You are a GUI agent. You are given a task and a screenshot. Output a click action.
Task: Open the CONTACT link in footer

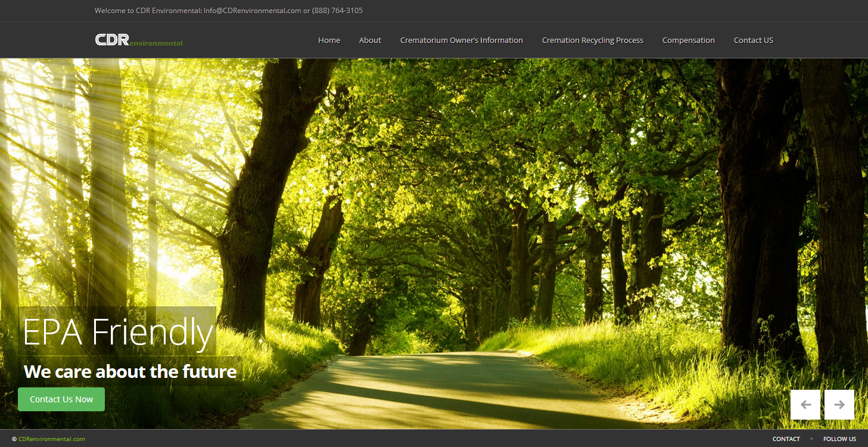(786, 439)
